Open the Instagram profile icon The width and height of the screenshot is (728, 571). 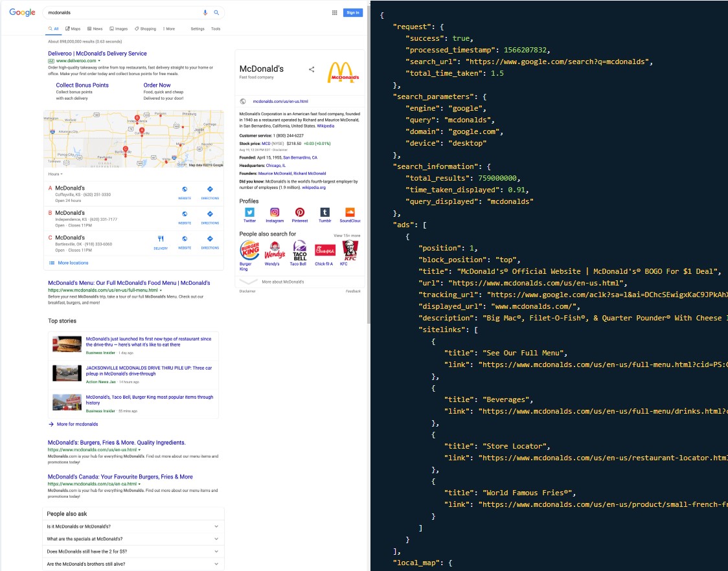[x=275, y=212]
